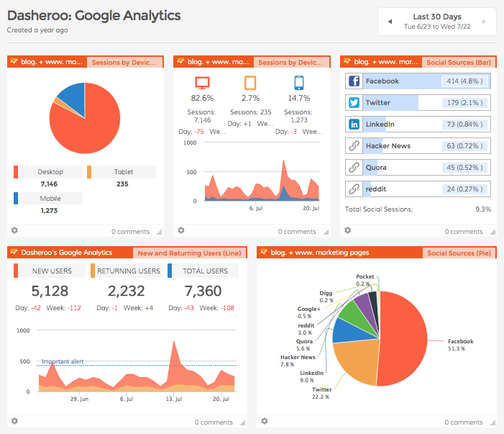Open the Last 30 Days date picker
The image size is (504, 434).
point(437,22)
